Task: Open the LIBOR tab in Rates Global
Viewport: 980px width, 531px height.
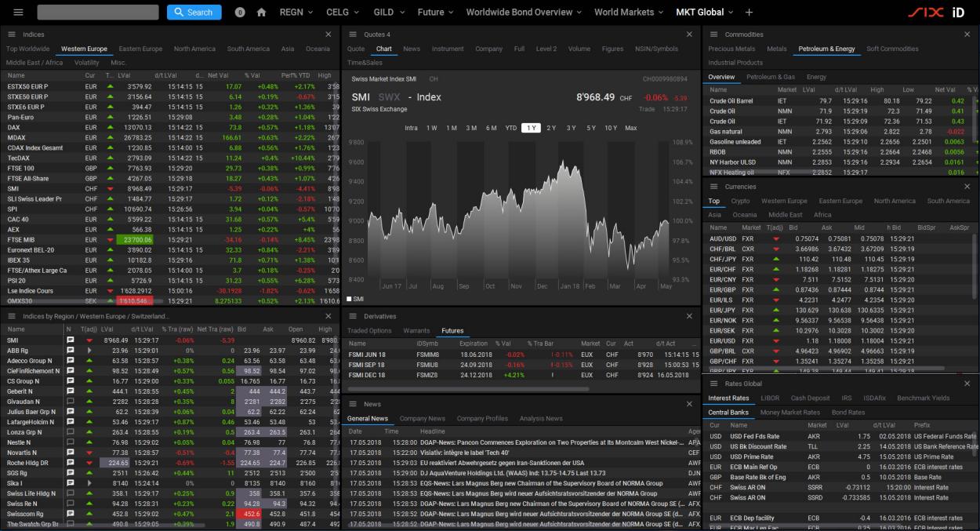Action: (770, 398)
